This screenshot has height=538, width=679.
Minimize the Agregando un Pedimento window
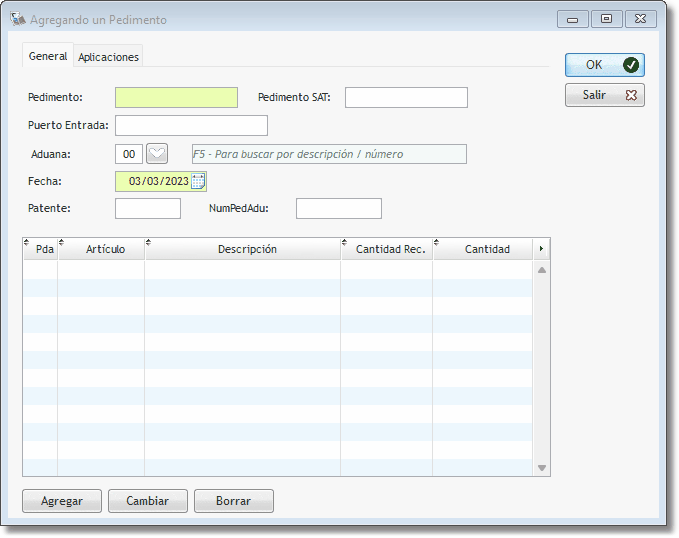pos(572,19)
